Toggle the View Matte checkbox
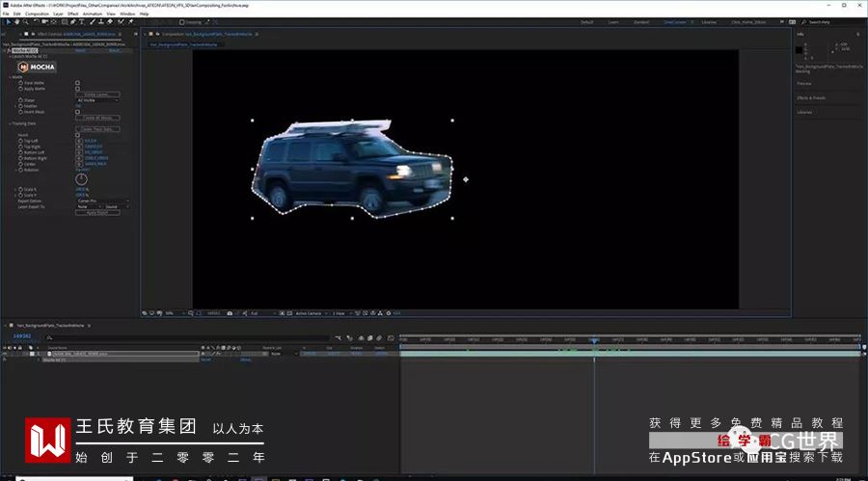The height and width of the screenshot is (481, 868). pos(77,83)
